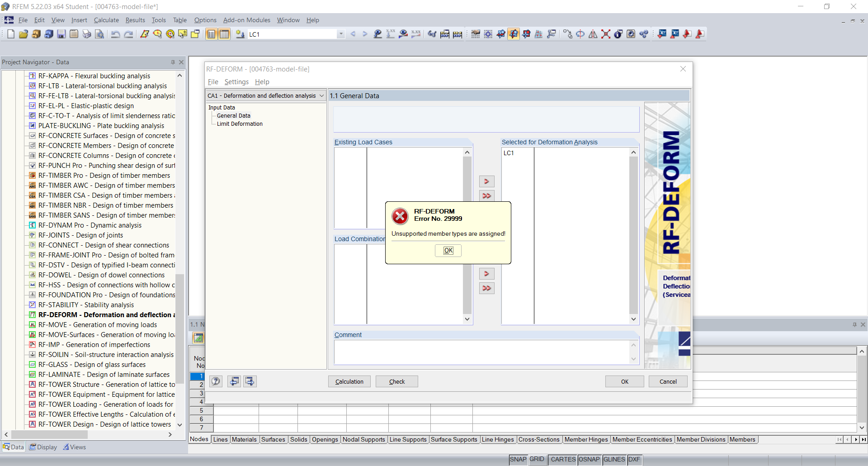
Task: Click into the Comment text field
Action: click(x=482, y=352)
